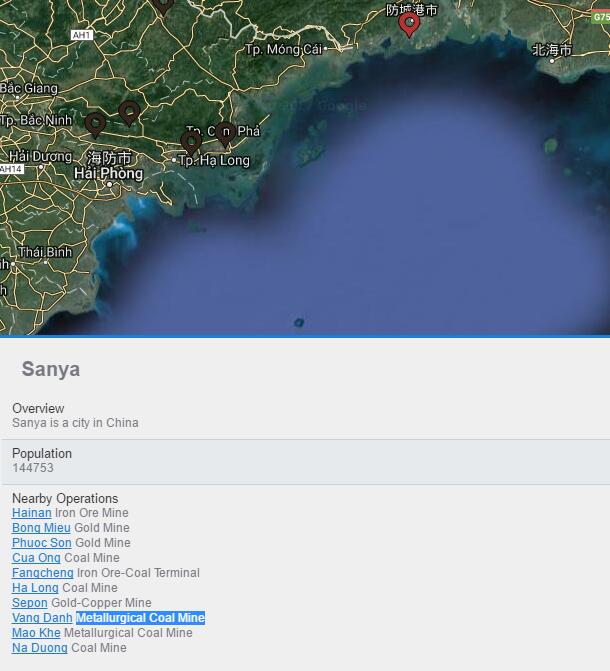Click the partially visible marker at top edge
The height and width of the screenshot is (671, 610).
pos(163,5)
